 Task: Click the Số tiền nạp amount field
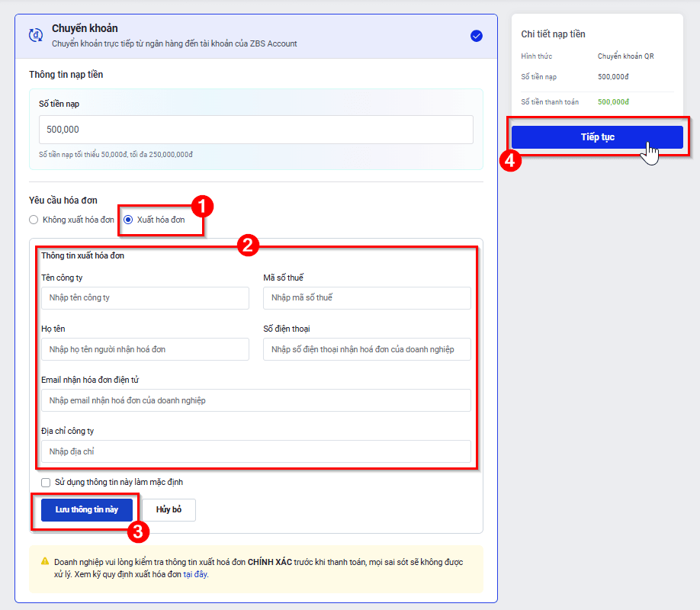pyautogui.click(x=255, y=130)
